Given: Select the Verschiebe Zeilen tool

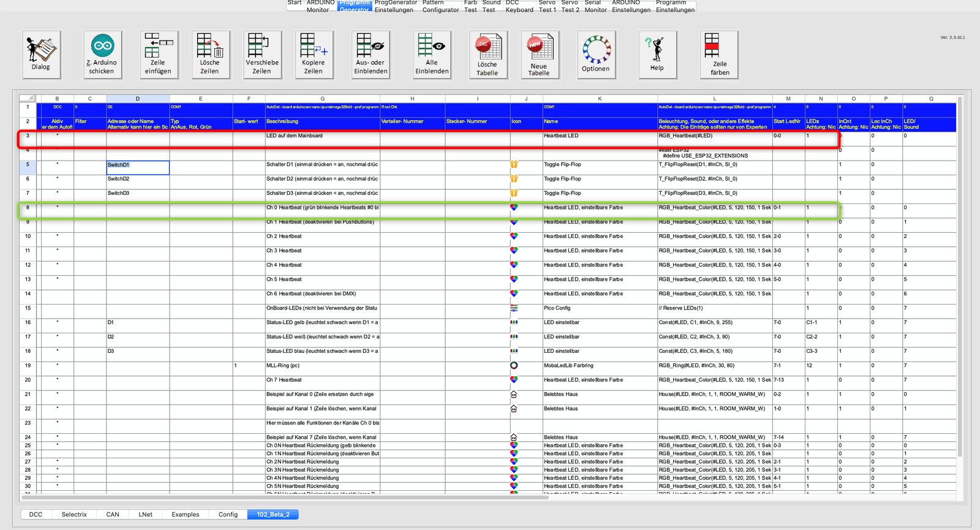Looking at the screenshot, I should pyautogui.click(x=262, y=54).
